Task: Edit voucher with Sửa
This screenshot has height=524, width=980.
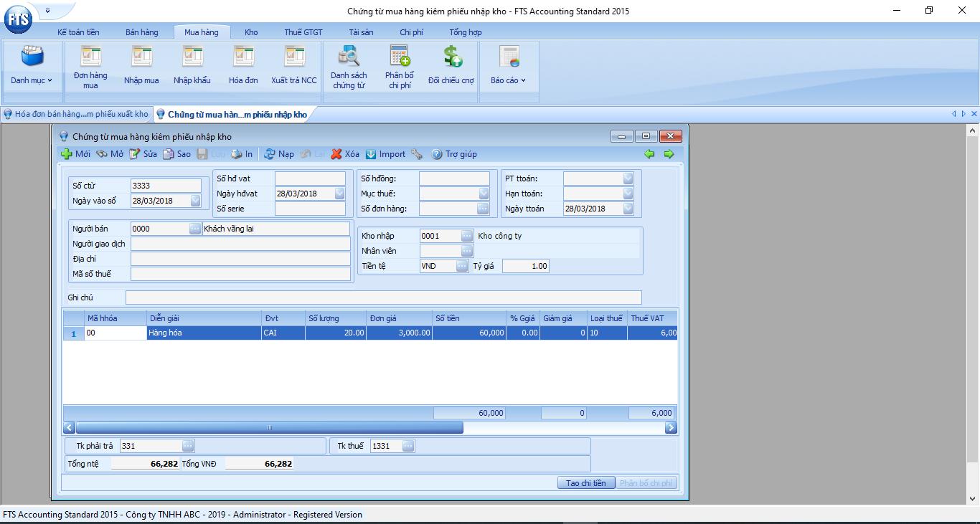Action: point(143,154)
